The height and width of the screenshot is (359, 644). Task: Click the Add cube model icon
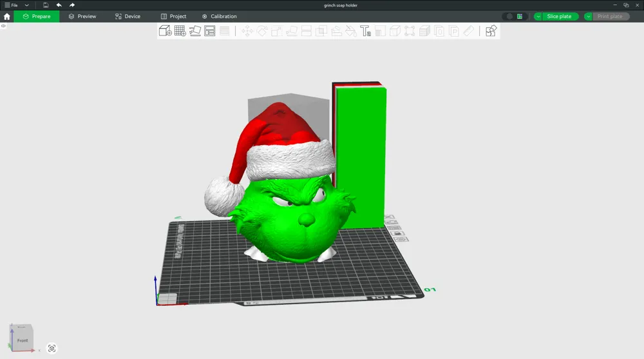pos(165,31)
